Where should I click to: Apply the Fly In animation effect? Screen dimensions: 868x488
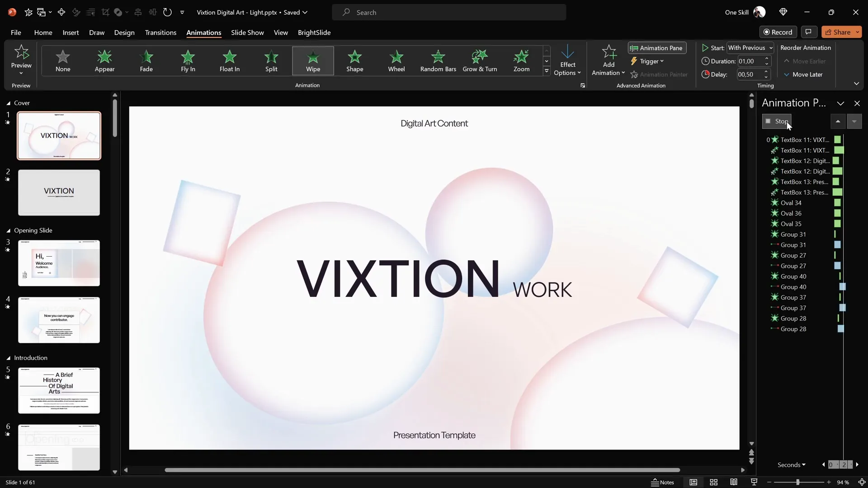click(x=188, y=61)
